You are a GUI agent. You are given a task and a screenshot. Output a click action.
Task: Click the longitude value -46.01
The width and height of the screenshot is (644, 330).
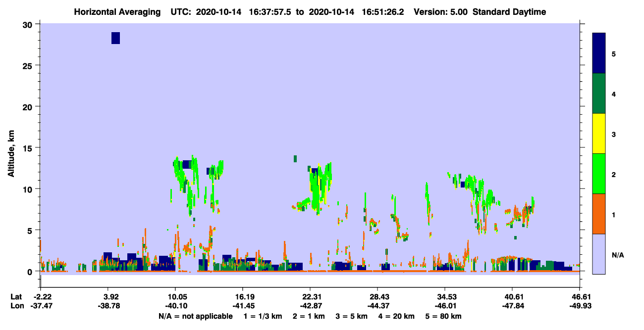445,306
